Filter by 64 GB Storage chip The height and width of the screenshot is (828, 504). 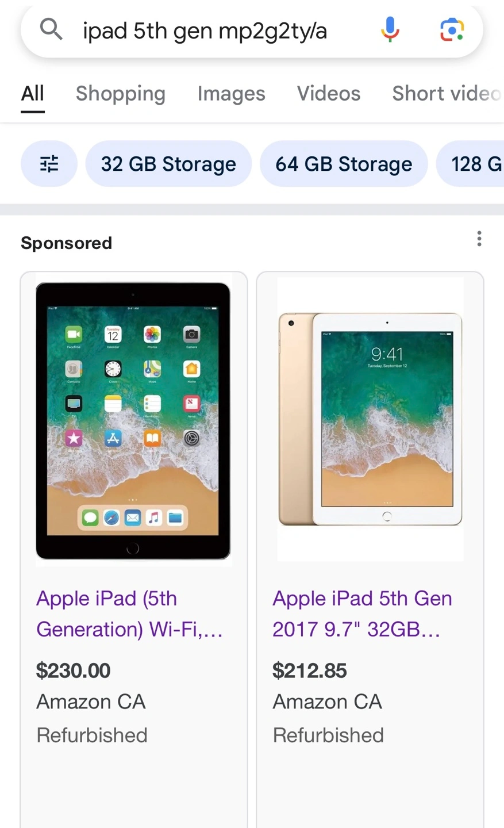(x=344, y=164)
